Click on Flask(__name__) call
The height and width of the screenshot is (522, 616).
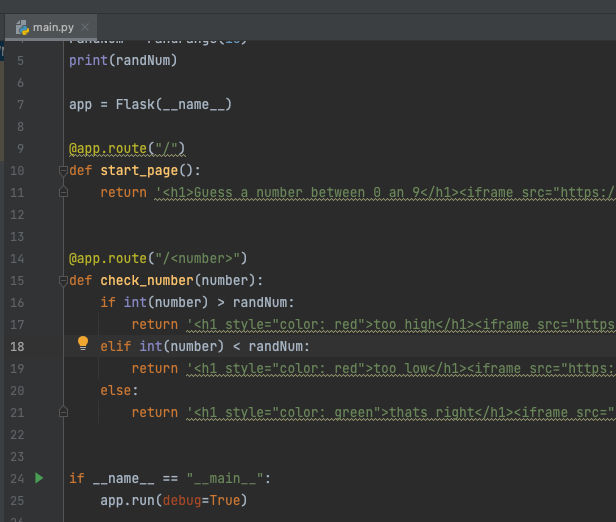point(174,104)
